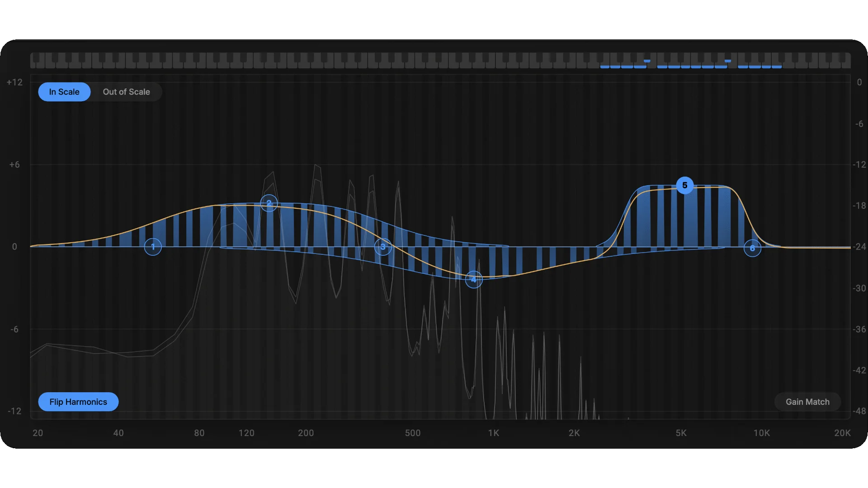Select EQ band node 6
The height and width of the screenshot is (488, 868).
tap(752, 248)
